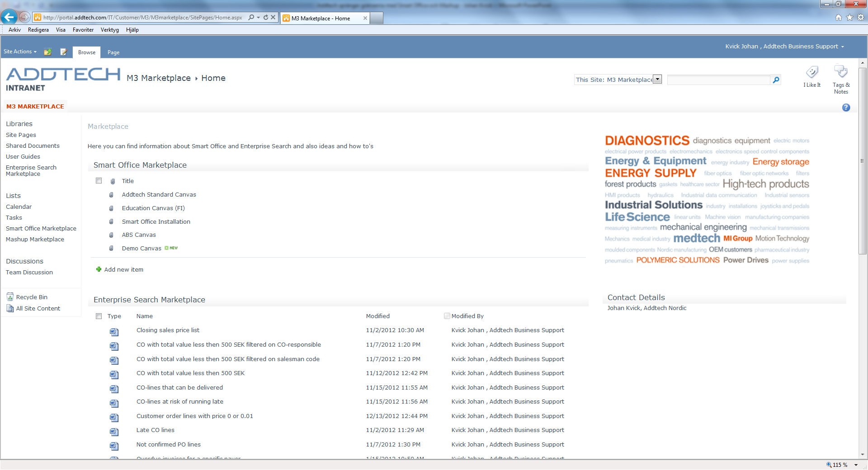This screenshot has height=470, width=868.
Task: Click the All Site Content icon
Action: coord(10,308)
